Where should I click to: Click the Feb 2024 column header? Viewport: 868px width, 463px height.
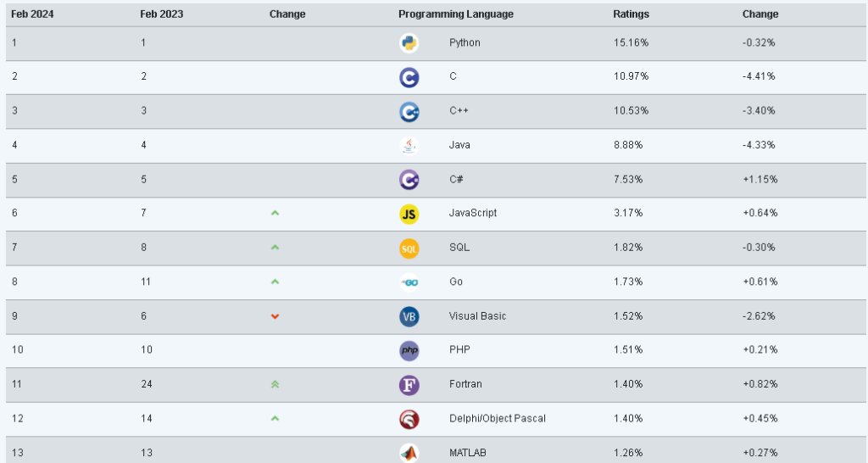point(31,14)
